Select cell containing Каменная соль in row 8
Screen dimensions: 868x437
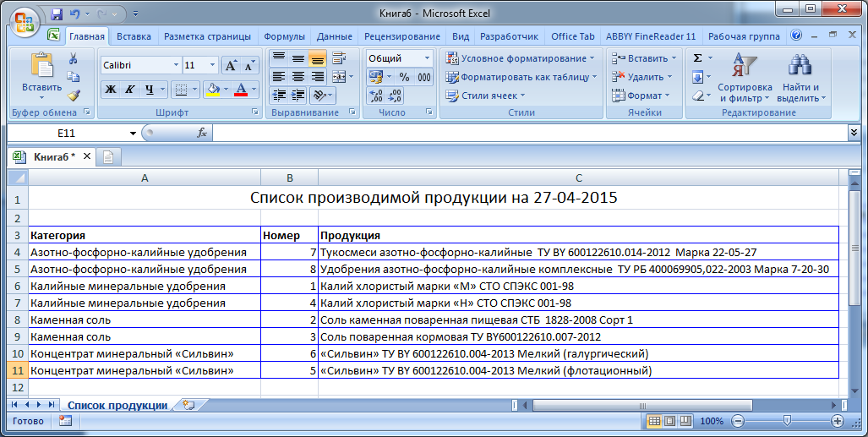145,320
